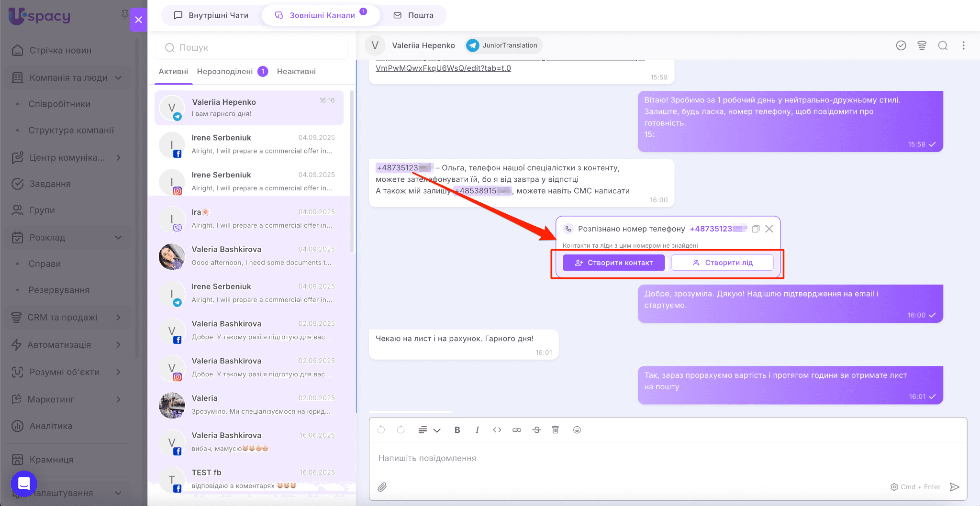Image resolution: width=980 pixels, height=506 pixels.
Task: Switch to Зовнішні Канали tab
Action: 321,15
